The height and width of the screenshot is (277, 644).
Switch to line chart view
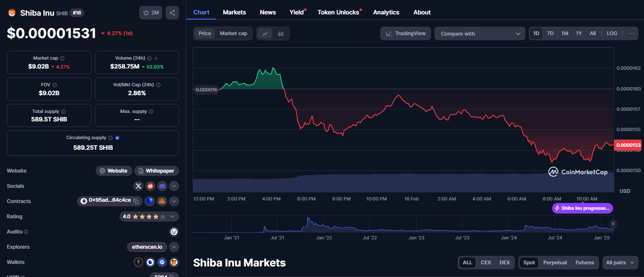click(265, 33)
